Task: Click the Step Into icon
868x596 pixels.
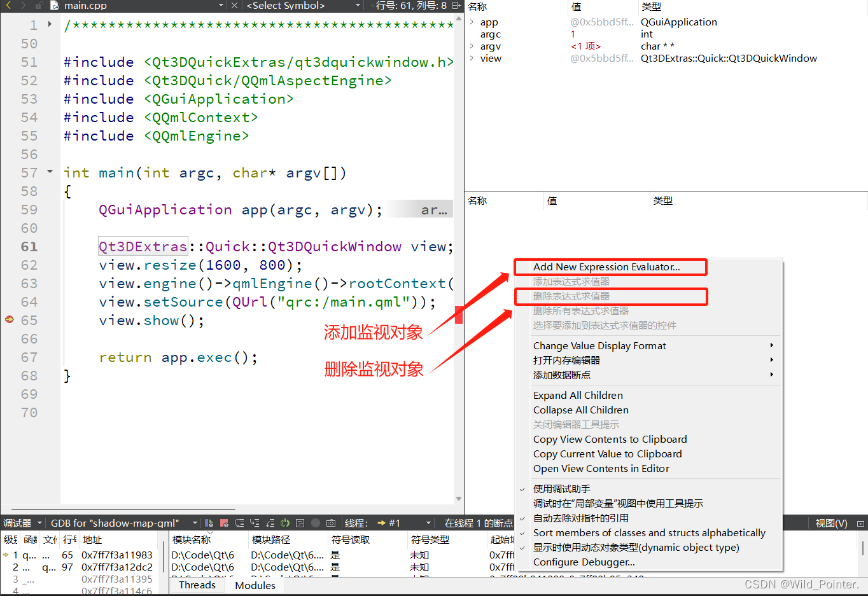Action: click(x=255, y=523)
